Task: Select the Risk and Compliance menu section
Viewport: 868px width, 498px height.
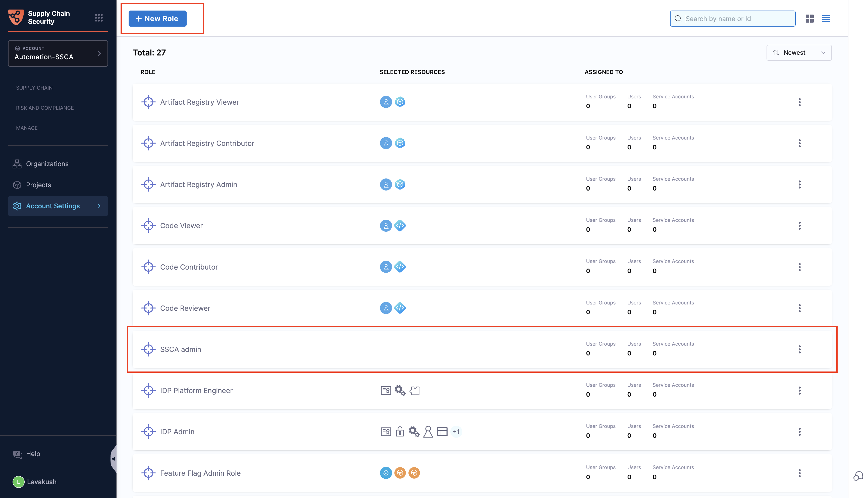Action: [x=45, y=108]
